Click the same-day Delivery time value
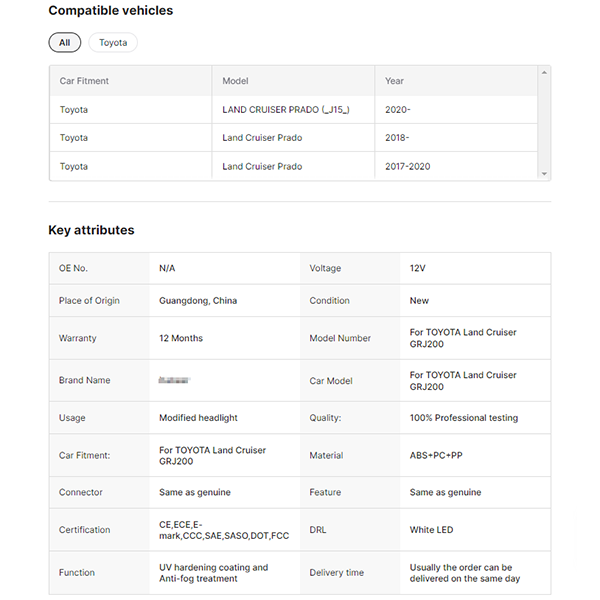Image resolution: width=600 pixels, height=600 pixels. (x=464, y=573)
